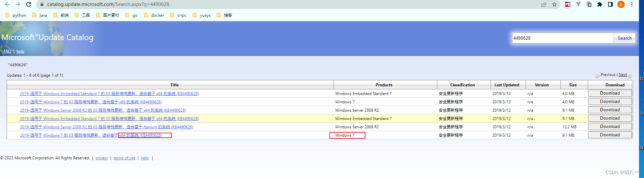This screenshot has width=644, height=178.
Task: Toggle the browser side panel
Action: click(x=610, y=4)
